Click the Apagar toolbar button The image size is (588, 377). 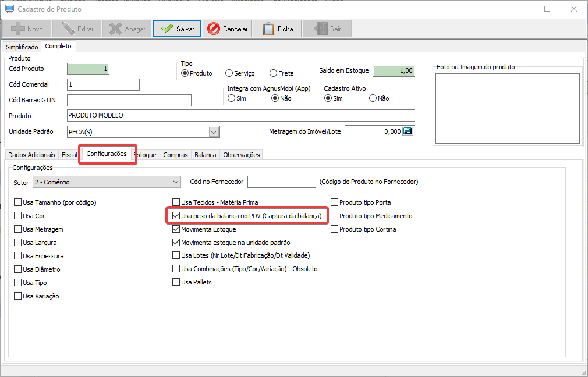click(127, 29)
